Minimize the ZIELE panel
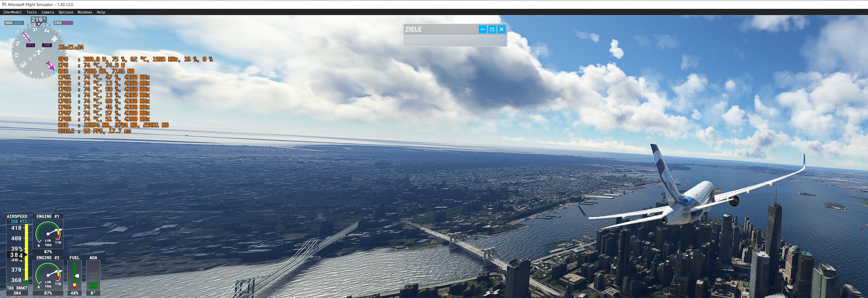 483,29
